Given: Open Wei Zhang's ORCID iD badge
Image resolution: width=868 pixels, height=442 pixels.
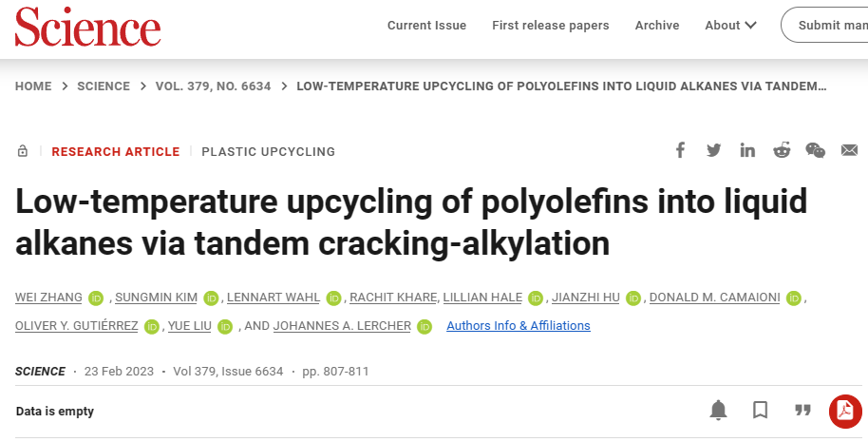Looking at the screenshot, I should coord(96,298).
